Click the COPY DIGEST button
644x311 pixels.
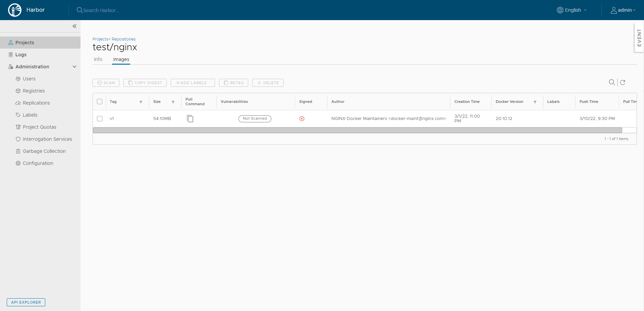pos(145,83)
